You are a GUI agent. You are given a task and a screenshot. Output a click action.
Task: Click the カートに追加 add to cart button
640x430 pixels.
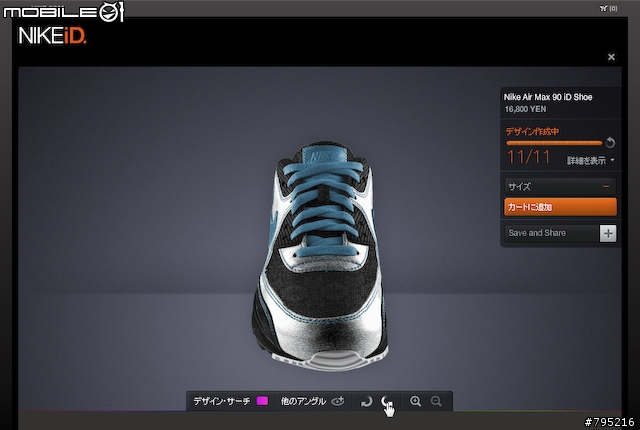pyautogui.click(x=560, y=207)
